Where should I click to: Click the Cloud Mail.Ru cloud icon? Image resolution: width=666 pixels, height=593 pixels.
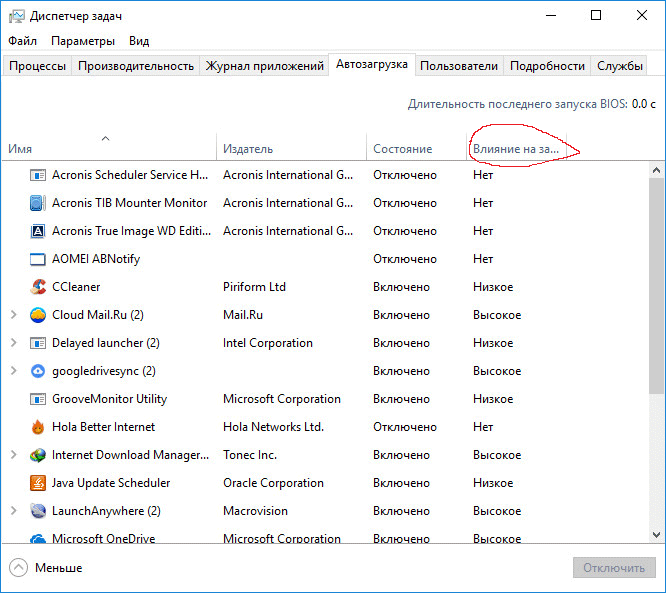tap(38, 315)
